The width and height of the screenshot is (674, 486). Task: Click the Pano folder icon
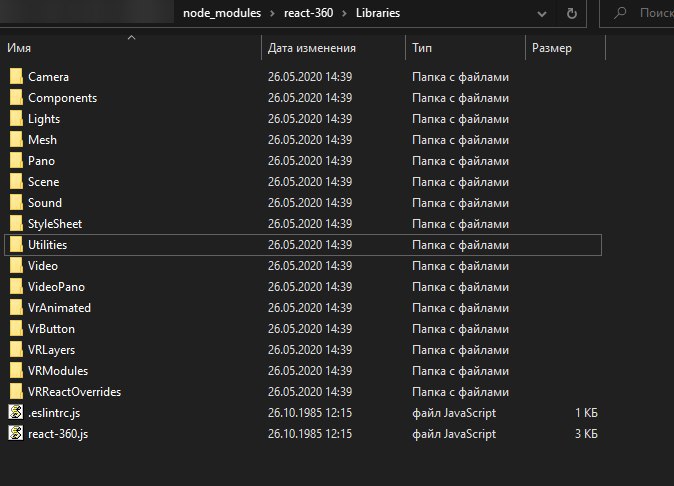coord(16,161)
